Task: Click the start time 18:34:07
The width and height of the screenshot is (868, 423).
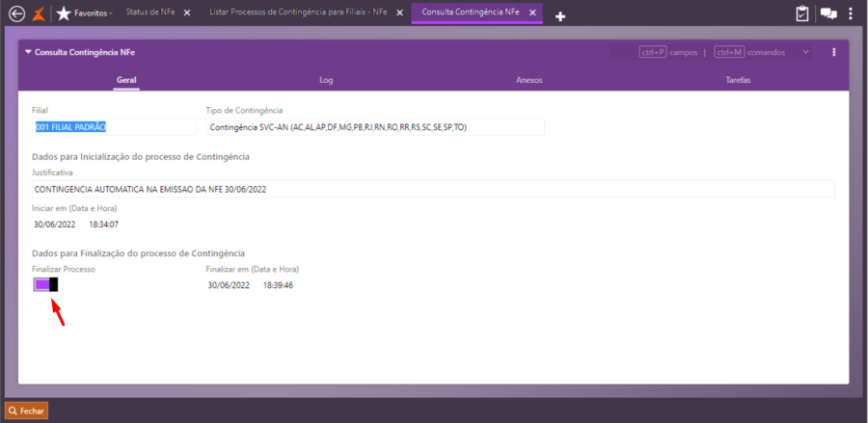Action: coord(103,225)
